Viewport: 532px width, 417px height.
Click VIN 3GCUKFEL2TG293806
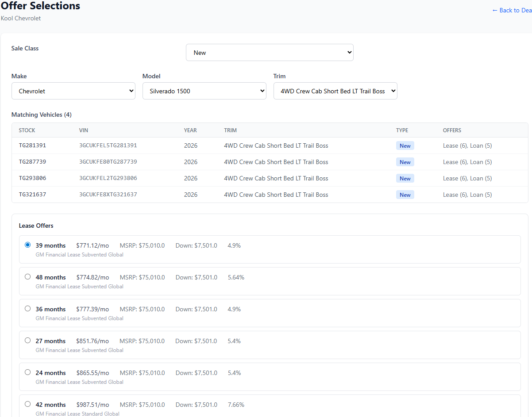click(108, 178)
